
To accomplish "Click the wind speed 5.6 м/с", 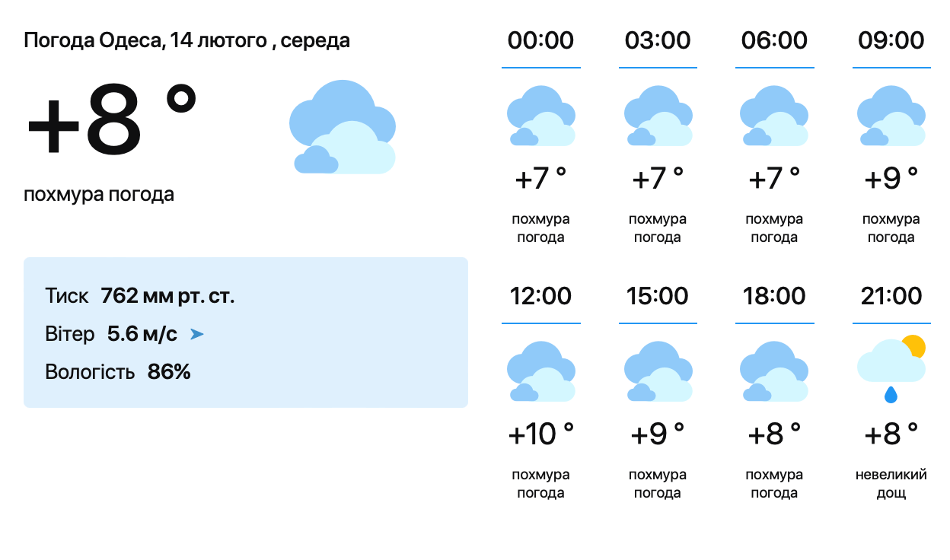I will pos(142,334).
